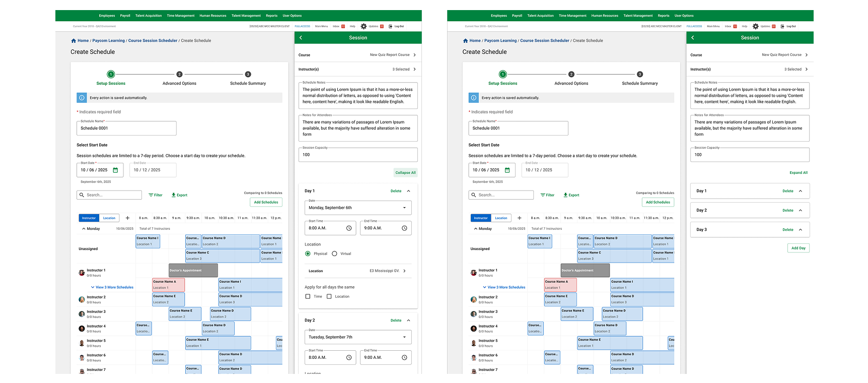The height and width of the screenshot is (383, 868).
Task: Expand View 3 More Schedules in right mockup
Action: tap(504, 287)
